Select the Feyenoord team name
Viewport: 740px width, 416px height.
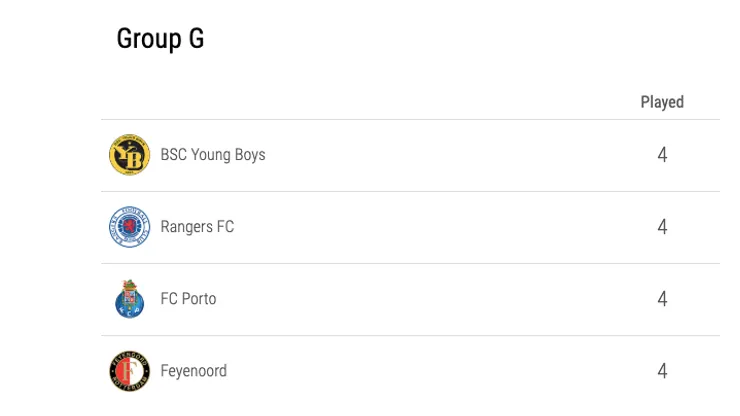click(194, 371)
